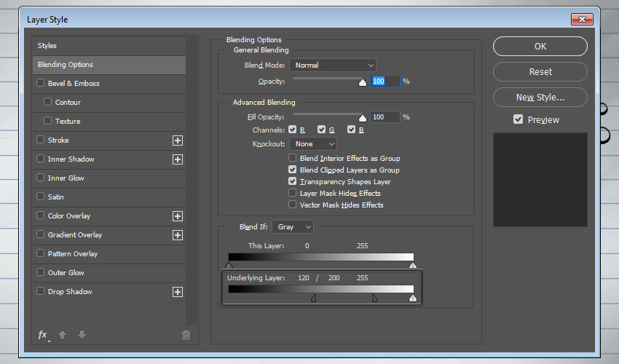The height and width of the screenshot is (364, 619).
Task: Move effect down with arrow icon
Action: [x=82, y=335]
